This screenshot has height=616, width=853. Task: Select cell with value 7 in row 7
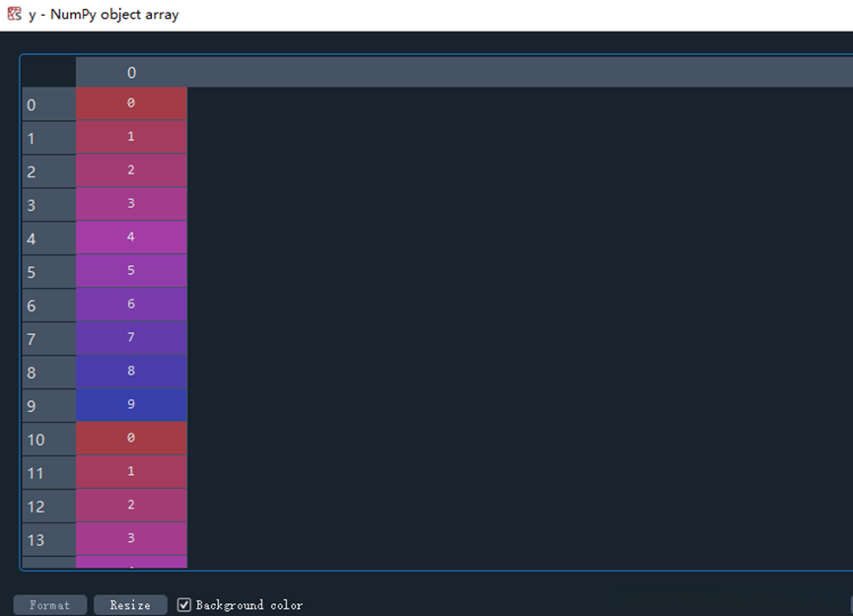[x=131, y=338]
